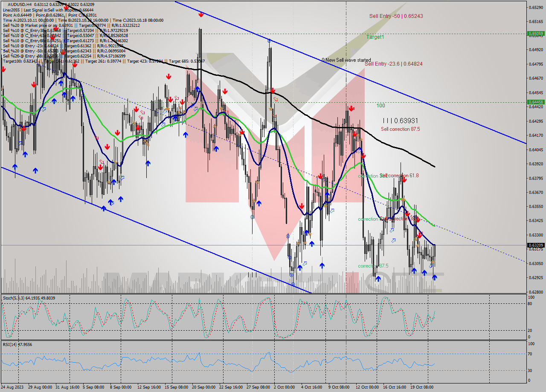This screenshot has width=546, height=392.
Task: Click the 0.64295 price axis value
Action: pos(535,121)
